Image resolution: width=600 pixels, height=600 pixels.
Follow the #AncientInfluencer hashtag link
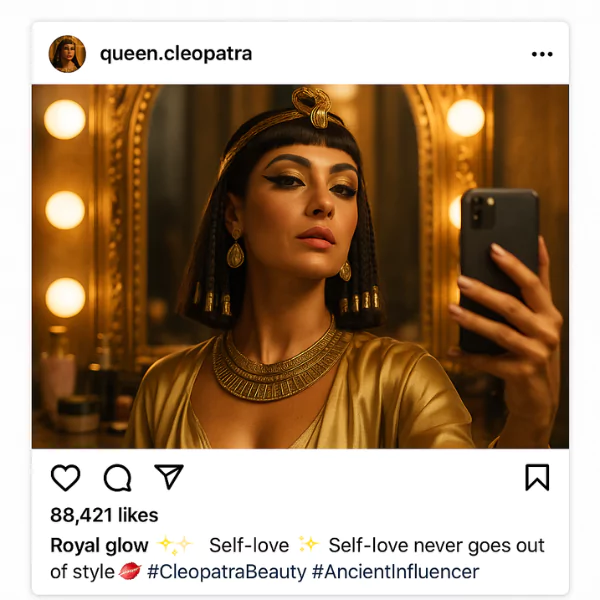tap(395, 572)
